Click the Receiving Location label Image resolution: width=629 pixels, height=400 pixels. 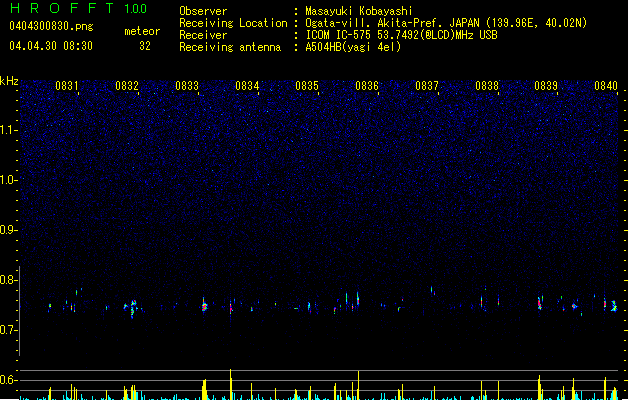tap(233, 23)
